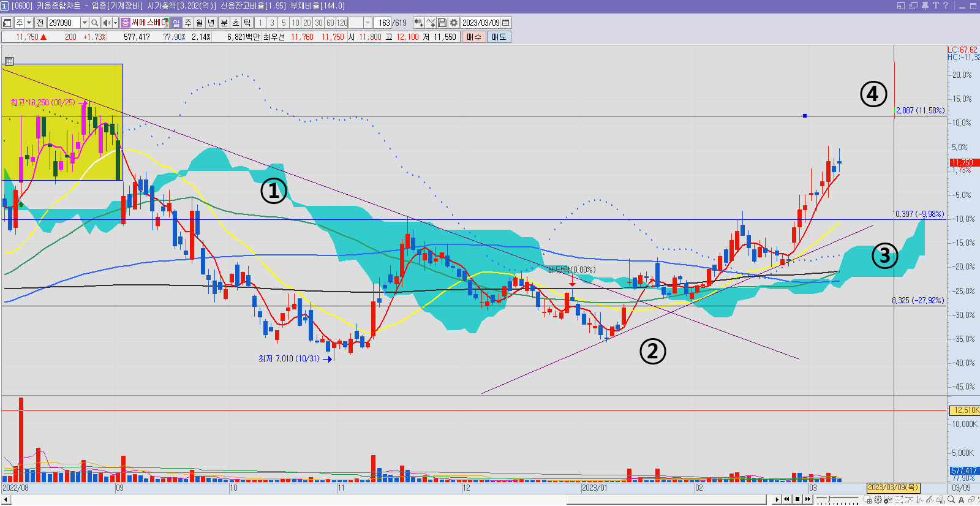The height and width of the screenshot is (506, 980).
Task: Click the 최고 18,250 (08/25) label
Action: [42, 102]
